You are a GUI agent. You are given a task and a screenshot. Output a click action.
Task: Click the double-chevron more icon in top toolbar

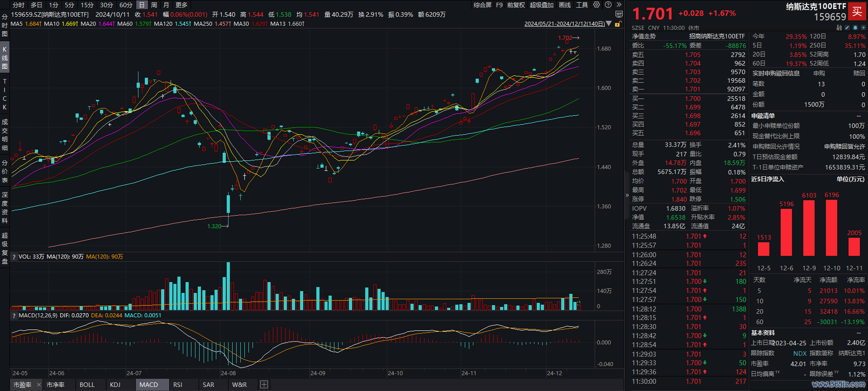pyautogui.click(x=619, y=5)
